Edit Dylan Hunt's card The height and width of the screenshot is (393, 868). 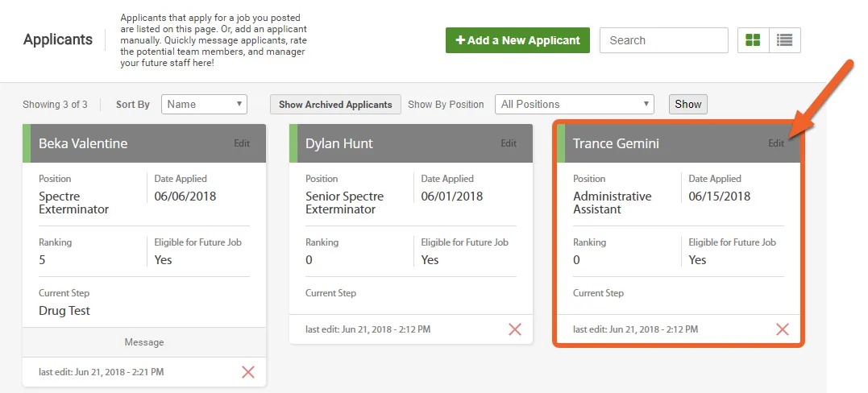coord(509,143)
